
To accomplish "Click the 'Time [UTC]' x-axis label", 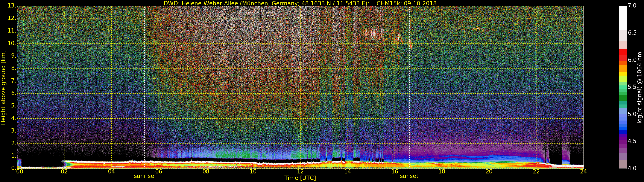I will click(300, 178).
